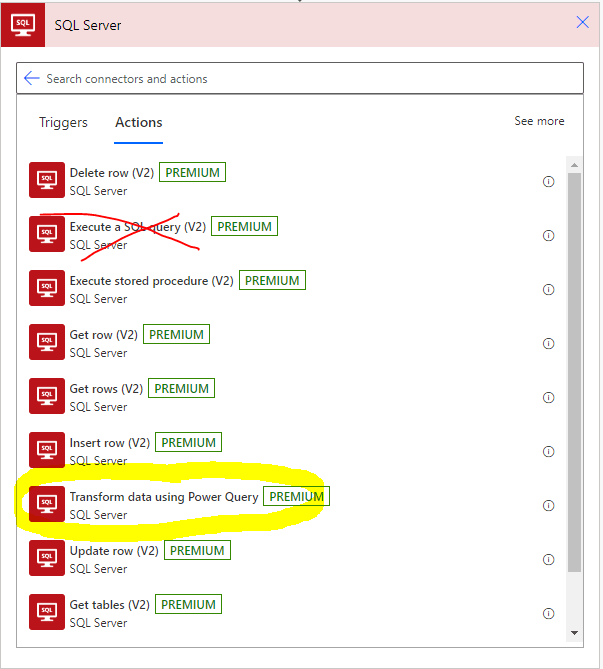Open info for Execute a SQL query (V2)
Viewport: 603px width, 669px height.
[x=548, y=236]
